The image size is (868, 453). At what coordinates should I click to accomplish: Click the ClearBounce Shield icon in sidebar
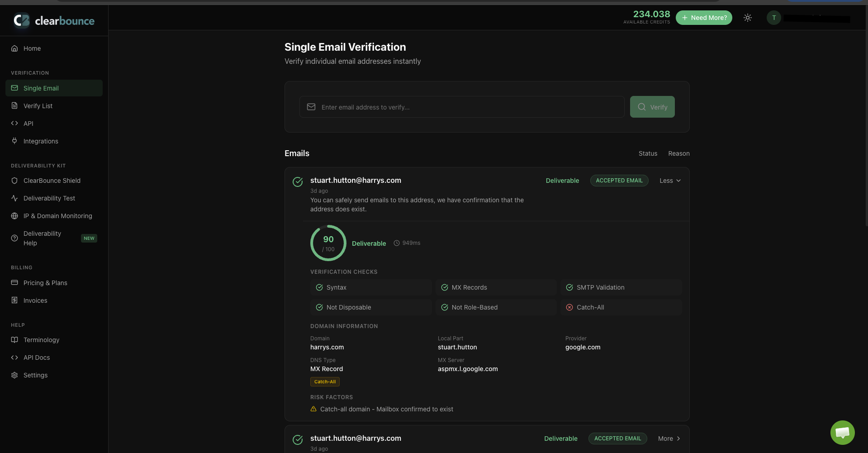click(14, 181)
